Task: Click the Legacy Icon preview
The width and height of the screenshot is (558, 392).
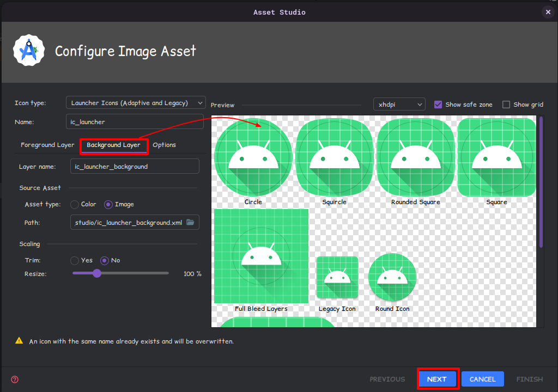Action: [337, 277]
